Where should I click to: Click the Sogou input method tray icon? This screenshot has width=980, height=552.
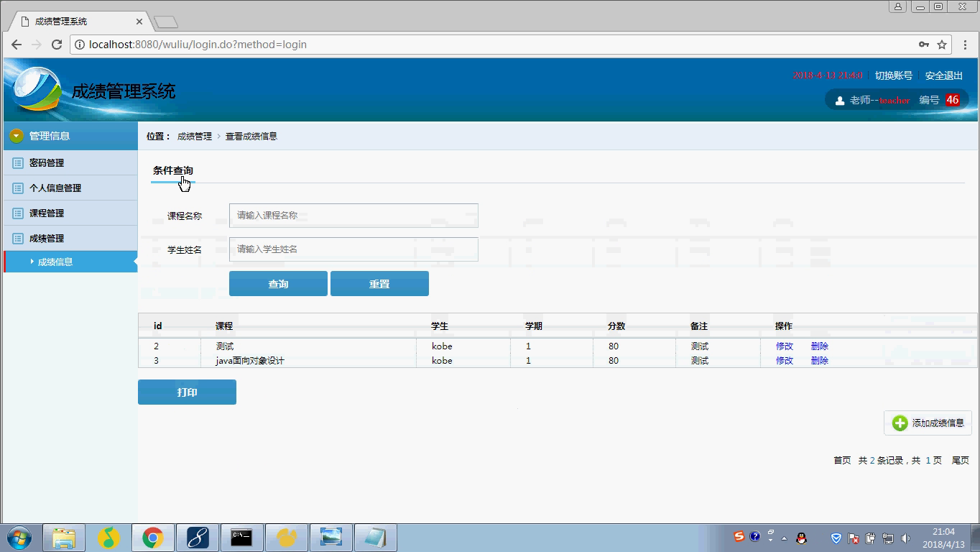739,537
